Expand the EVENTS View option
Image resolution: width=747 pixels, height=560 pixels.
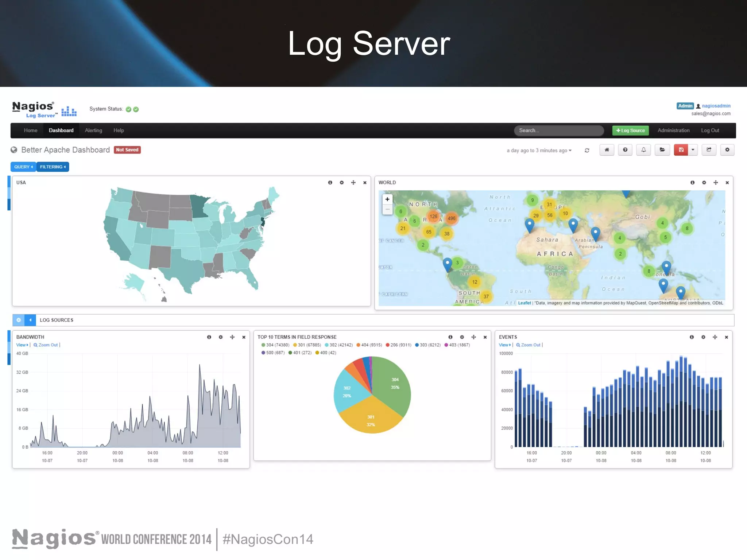click(x=505, y=345)
